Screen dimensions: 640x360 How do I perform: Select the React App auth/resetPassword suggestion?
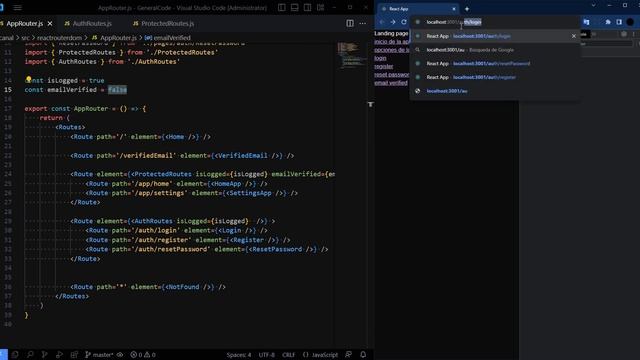495,64
